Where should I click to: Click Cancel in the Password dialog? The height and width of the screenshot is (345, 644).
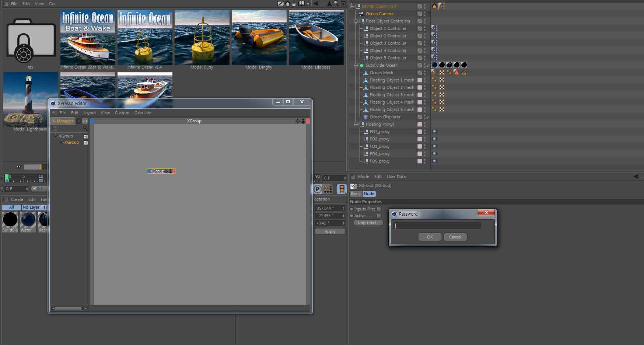455,237
